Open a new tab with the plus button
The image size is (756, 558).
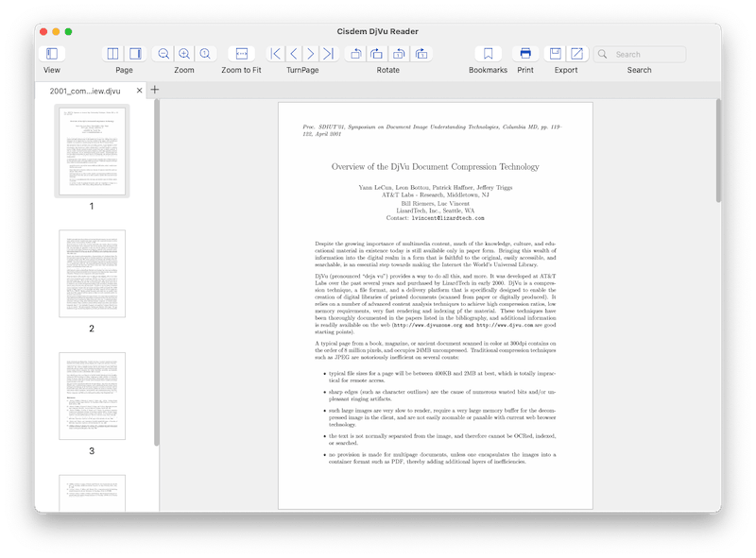(x=155, y=90)
